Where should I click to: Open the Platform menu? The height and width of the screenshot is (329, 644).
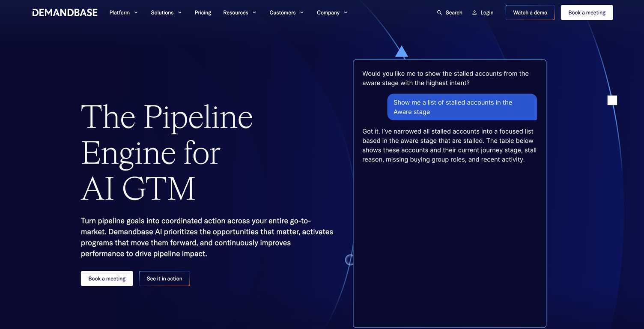(x=119, y=12)
